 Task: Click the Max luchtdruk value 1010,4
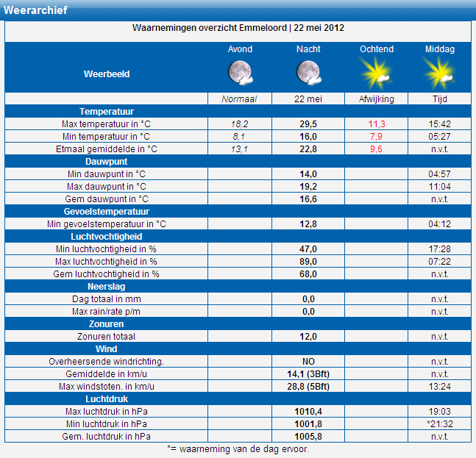point(308,412)
